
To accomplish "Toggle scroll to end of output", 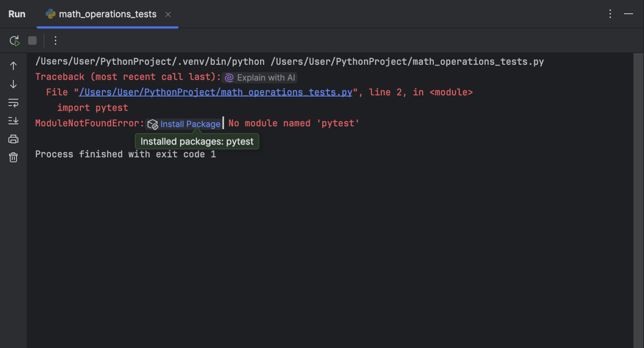I will 13,121.
